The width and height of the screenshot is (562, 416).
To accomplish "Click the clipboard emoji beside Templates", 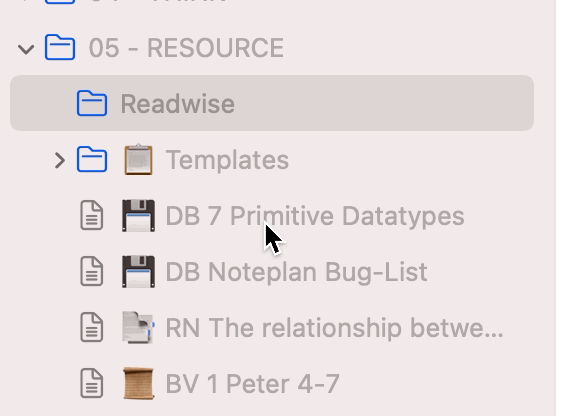I will [x=138, y=159].
